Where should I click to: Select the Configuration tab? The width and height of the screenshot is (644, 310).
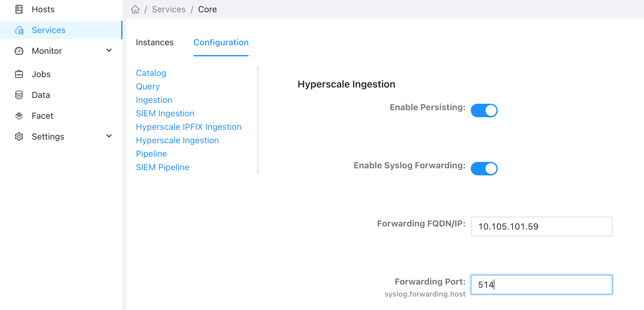tap(221, 43)
